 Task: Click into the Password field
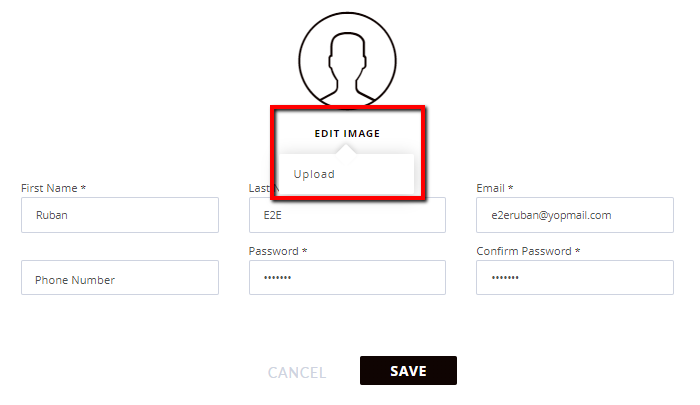pyautogui.click(x=347, y=278)
